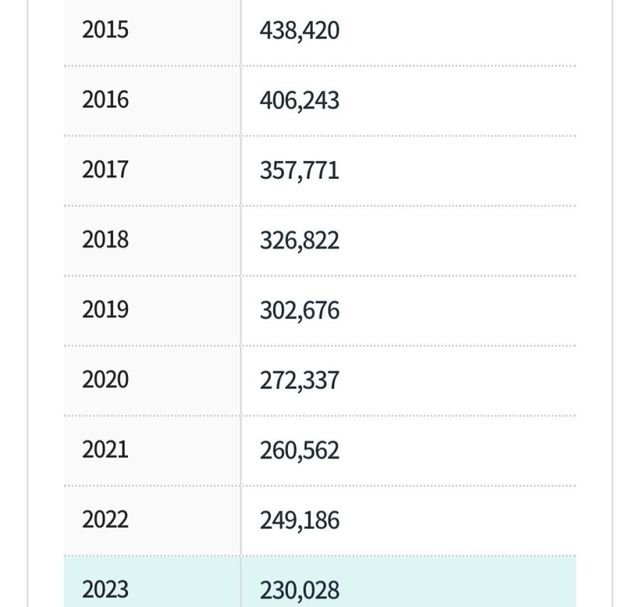Click the highlighted 2023 year cell
Viewport: 640px width, 607px height.
pyautogui.click(x=105, y=589)
